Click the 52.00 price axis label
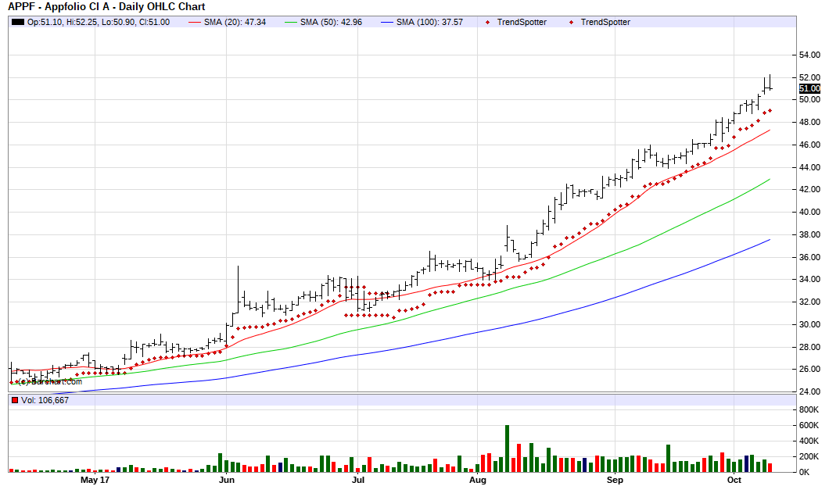This screenshot has height=504, width=829. pyautogui.click(x=809, y=77)
